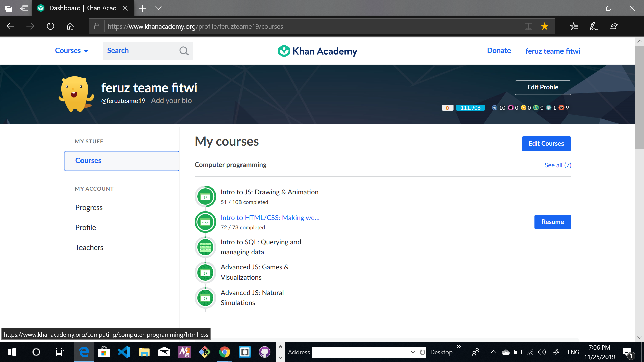644x362 pixels.
Task: Open Visual Studio Code from taskbar
Action: pos(124,352)
